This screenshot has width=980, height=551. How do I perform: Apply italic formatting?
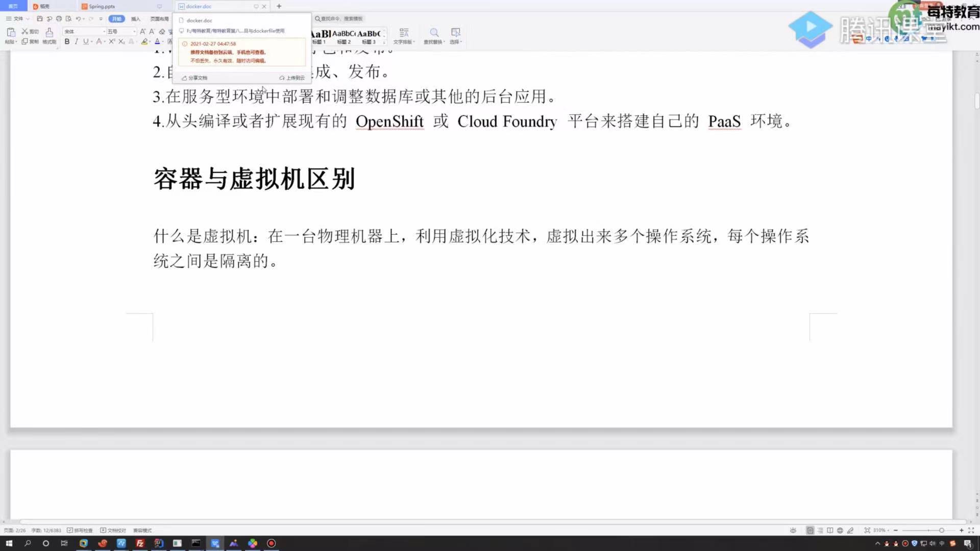(x=76, y=41)
